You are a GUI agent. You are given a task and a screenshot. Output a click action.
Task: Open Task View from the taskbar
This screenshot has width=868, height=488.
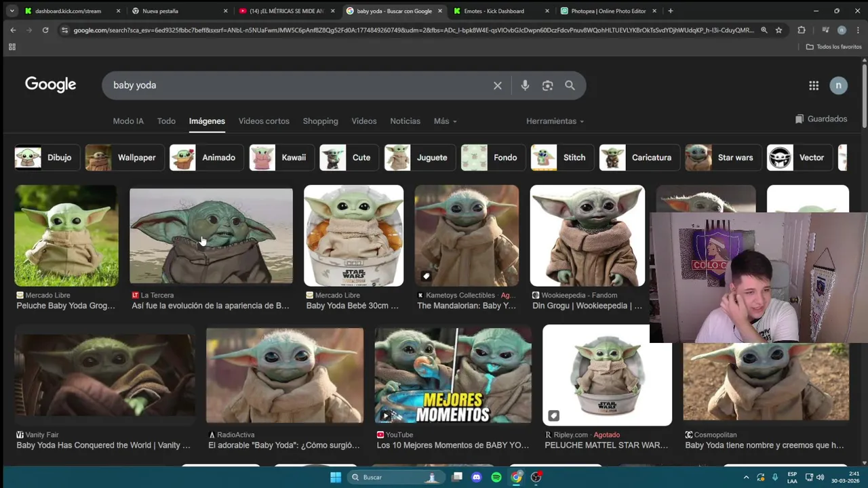point(457,477)
